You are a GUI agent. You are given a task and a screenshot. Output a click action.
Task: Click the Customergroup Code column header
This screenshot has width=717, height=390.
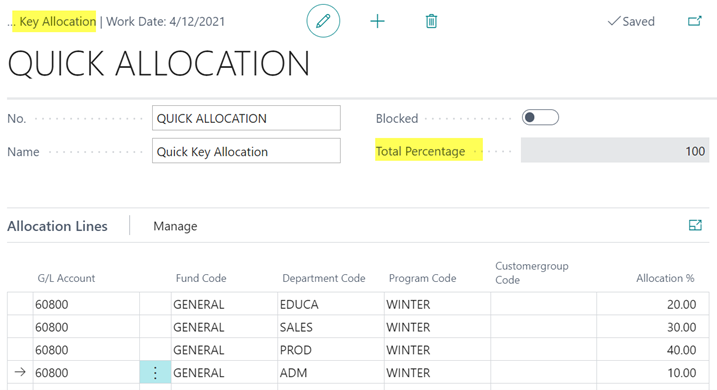[x=531, y=273]
